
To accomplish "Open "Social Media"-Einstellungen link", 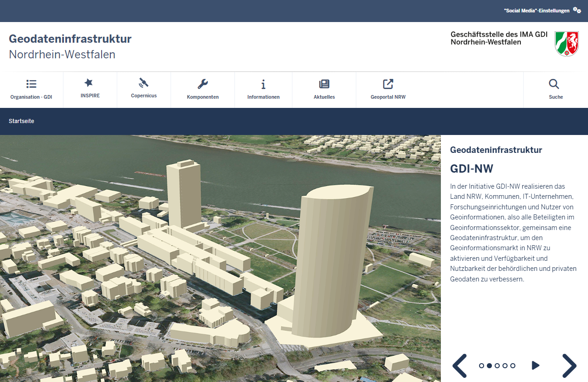I will click(x=537, y=11).
